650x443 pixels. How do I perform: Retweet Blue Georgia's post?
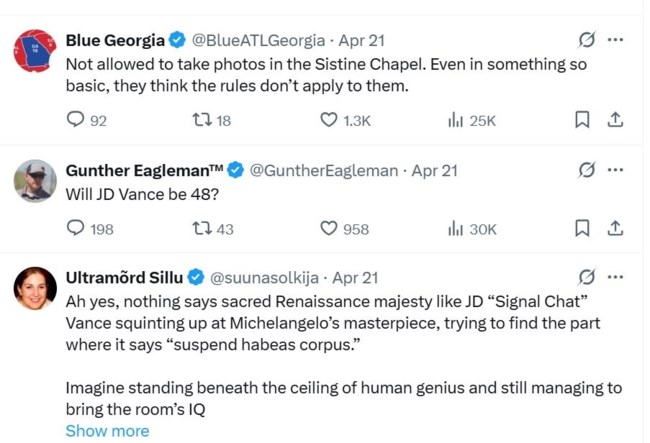(x=200, y=120)
